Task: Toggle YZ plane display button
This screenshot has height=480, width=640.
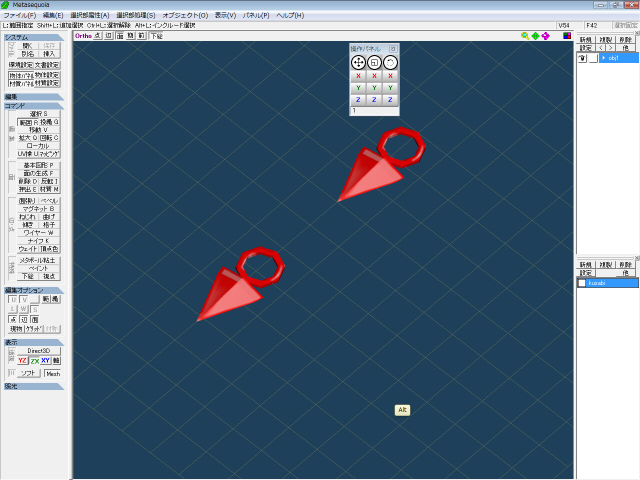Action: coord(23,360)
